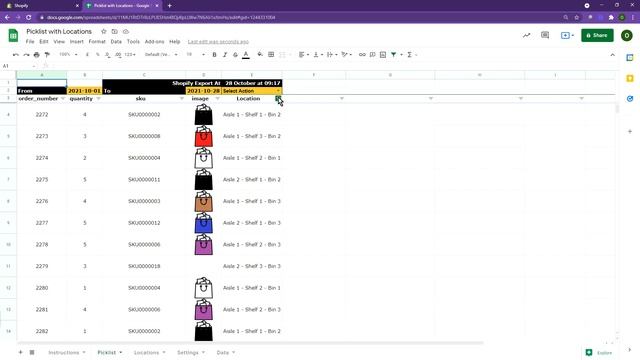Open the Select Action dropdown cell
The height and width of the screenshot is (360, 640).
pyautogui.click(x=251, y=91)
